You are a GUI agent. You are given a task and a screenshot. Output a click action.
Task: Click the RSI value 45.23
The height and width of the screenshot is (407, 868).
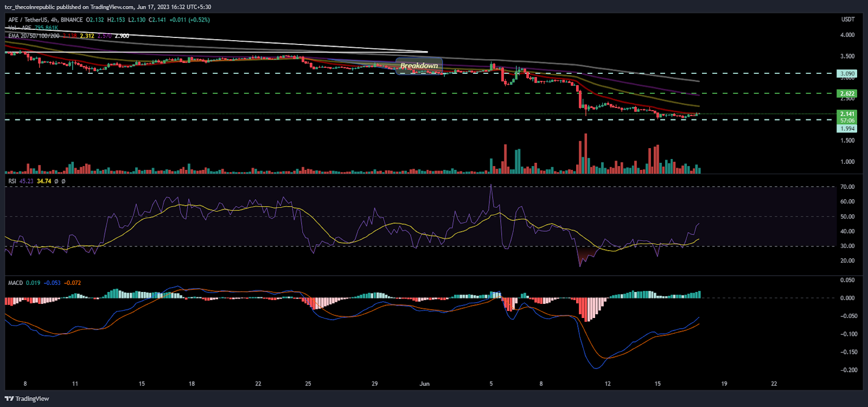(26, 181)
